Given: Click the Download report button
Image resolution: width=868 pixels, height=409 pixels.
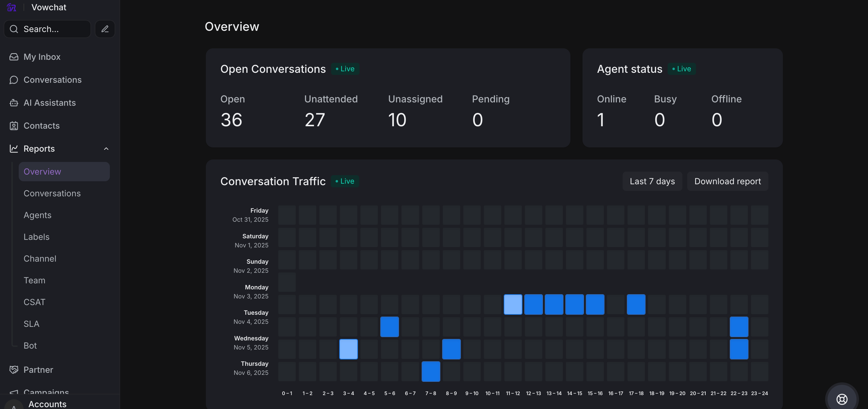Looking at the screenshot, I should coord(727,181).
